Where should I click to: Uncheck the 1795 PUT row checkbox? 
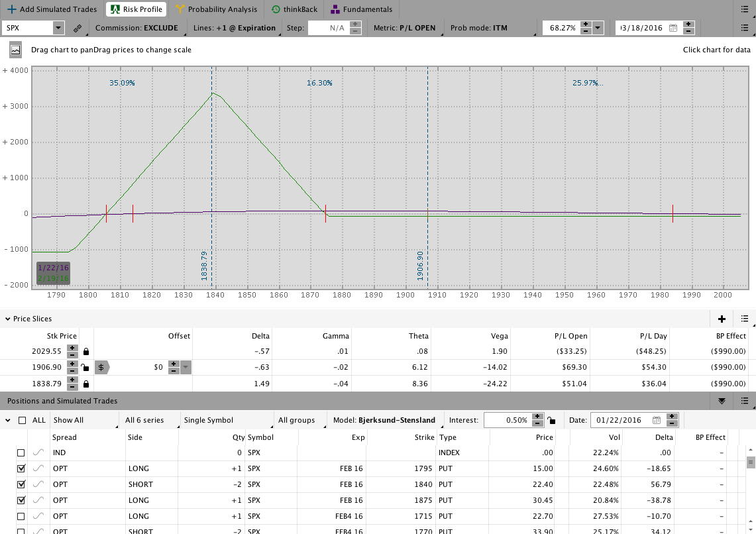(x=21, y=468)
